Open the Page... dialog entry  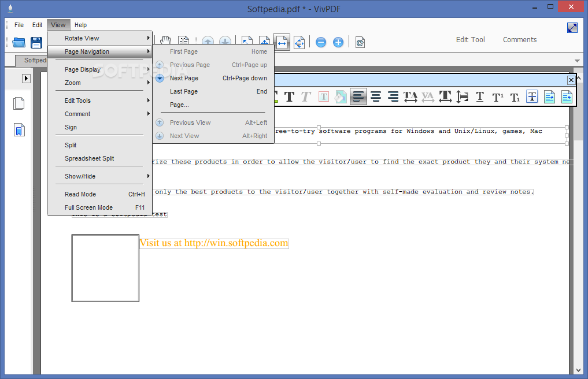(213, 105)
